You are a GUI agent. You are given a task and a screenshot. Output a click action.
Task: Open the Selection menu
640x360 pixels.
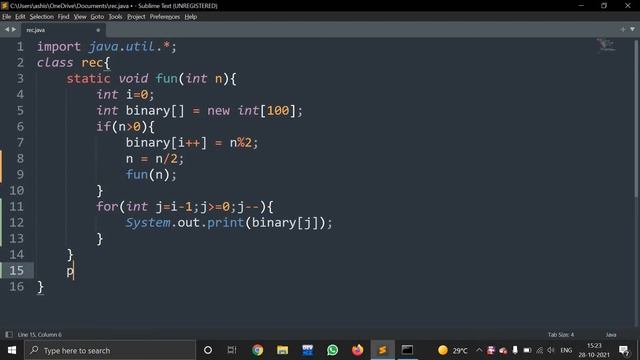(x=42, y=17)
